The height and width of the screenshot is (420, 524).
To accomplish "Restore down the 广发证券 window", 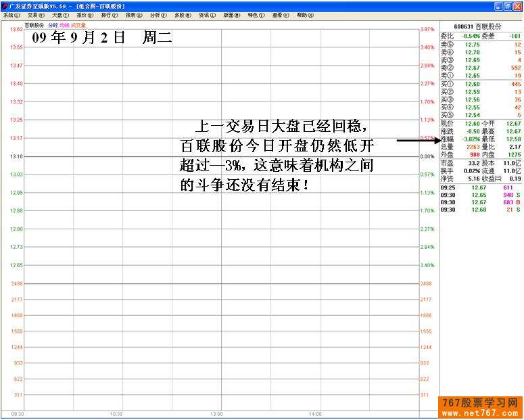I will [508, 6].
